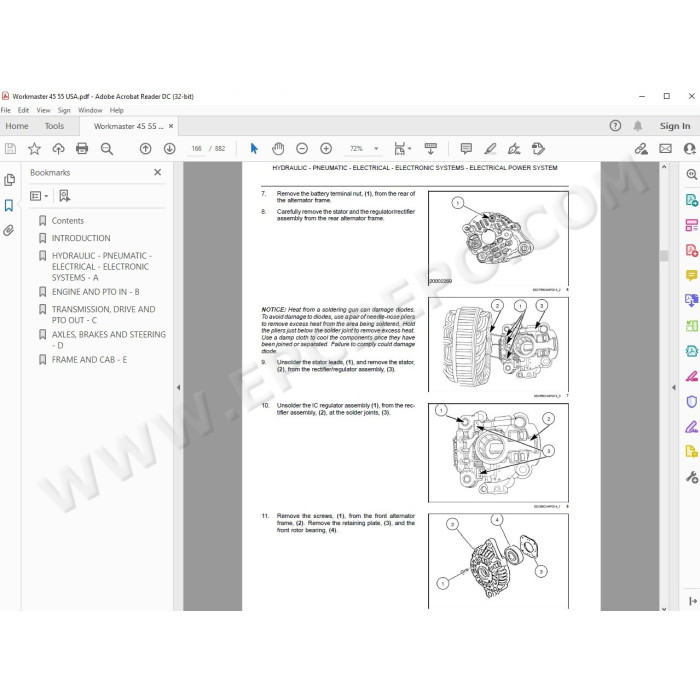Share a link to the file
The image size is (700, 700).
pyautogui.click(x=641, y=149)
